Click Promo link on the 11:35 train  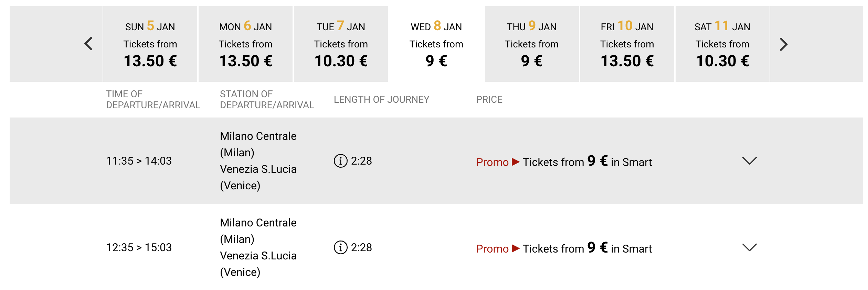click(x=492, y=162)
